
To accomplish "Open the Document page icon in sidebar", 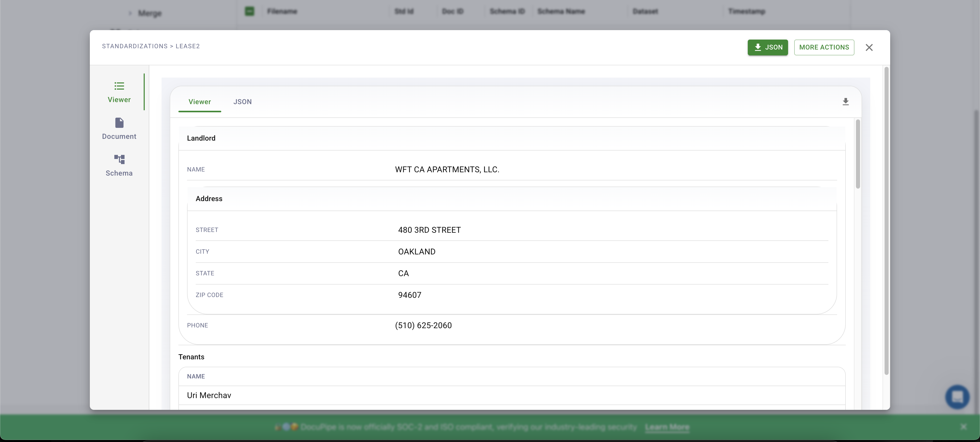I will pos(119,123).
